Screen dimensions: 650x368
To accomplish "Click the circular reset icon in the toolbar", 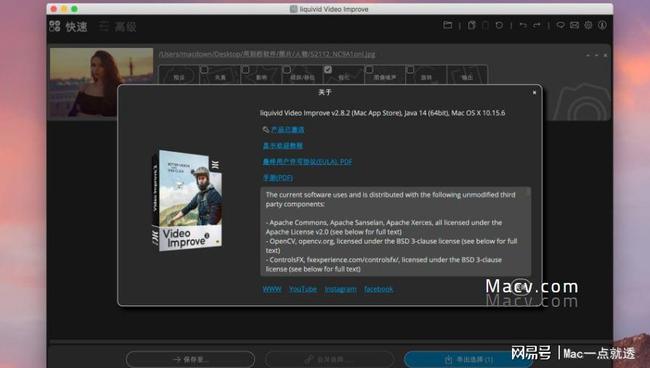I will (x=499, y=25).
